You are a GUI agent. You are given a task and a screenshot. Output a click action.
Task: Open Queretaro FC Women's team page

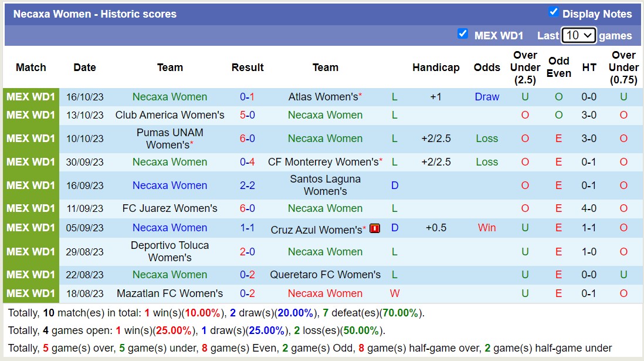(x=326, y=275)
